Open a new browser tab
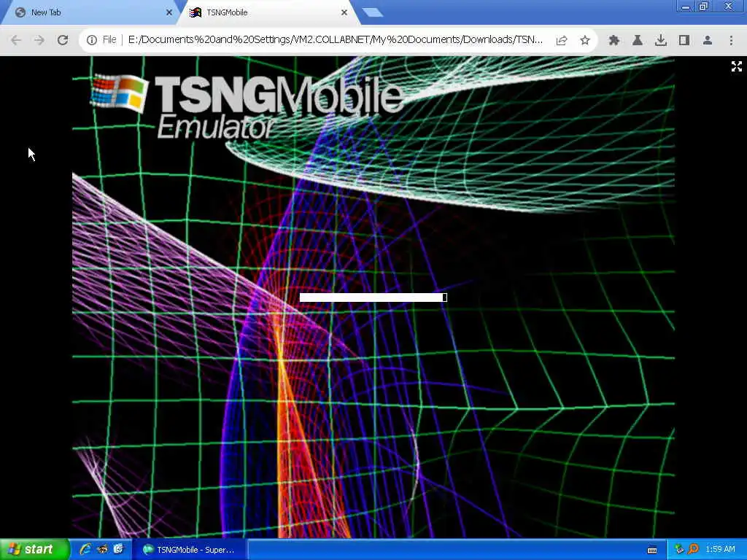 click(373, 12)
